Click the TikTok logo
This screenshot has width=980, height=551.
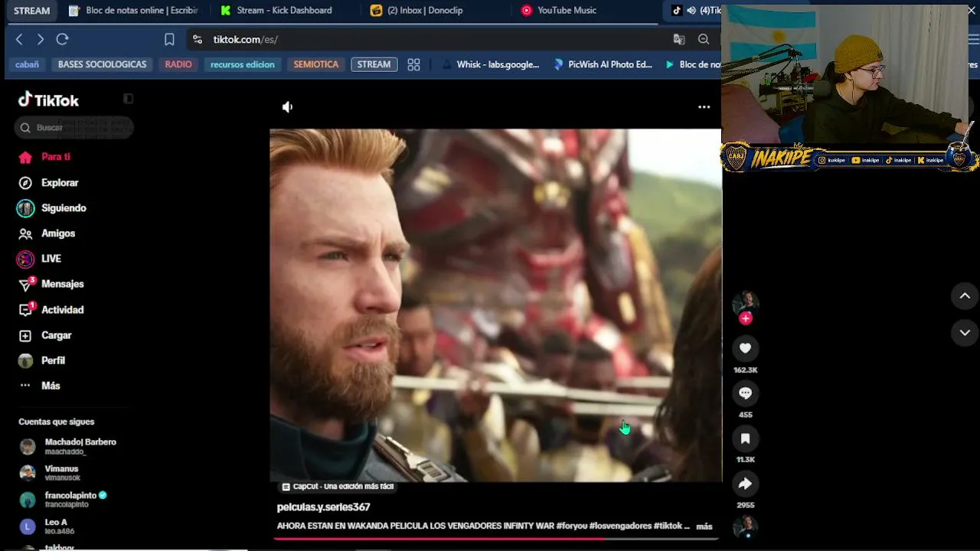pyautogui.click(x=49, y=99)
